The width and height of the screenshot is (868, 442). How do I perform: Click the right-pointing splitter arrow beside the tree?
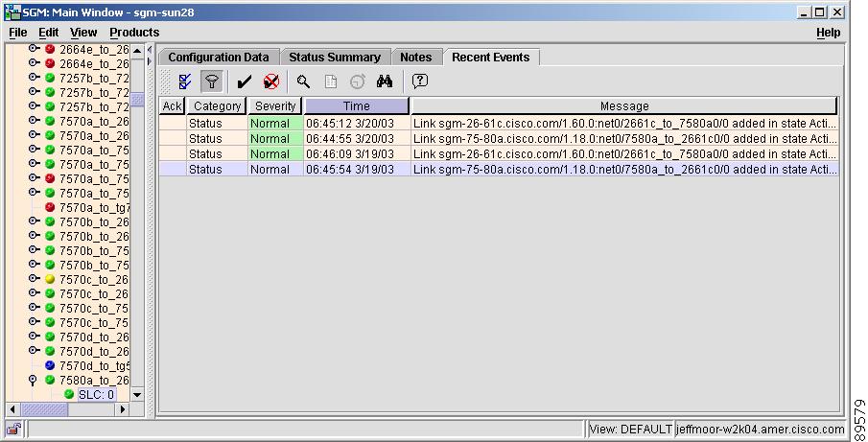click(149, 60)
